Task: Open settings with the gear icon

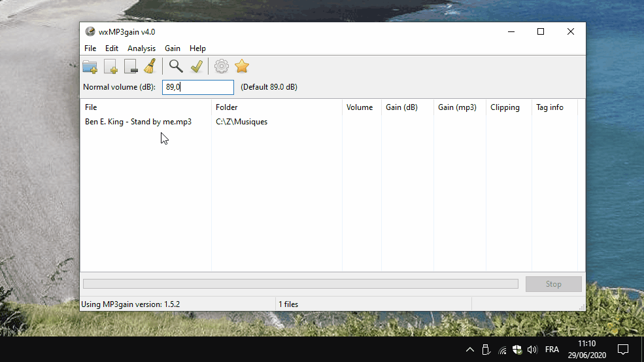Action: click(x=222, y=66)
